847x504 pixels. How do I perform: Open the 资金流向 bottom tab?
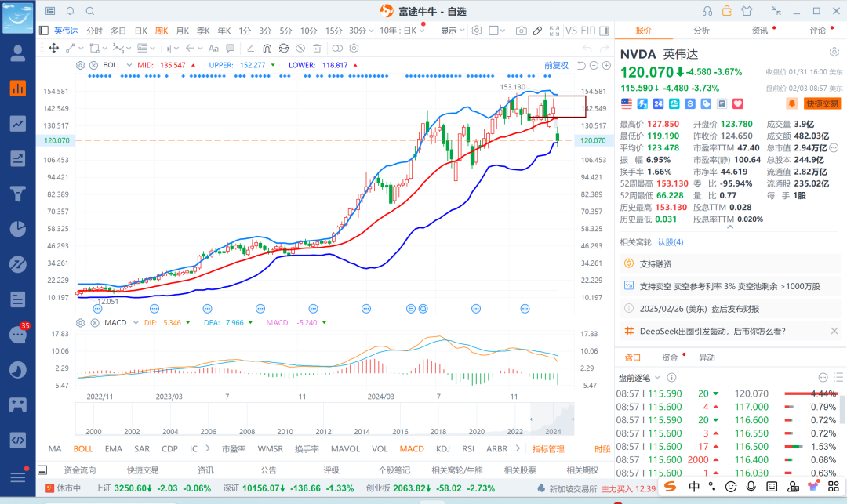click(x=80, y=470)
